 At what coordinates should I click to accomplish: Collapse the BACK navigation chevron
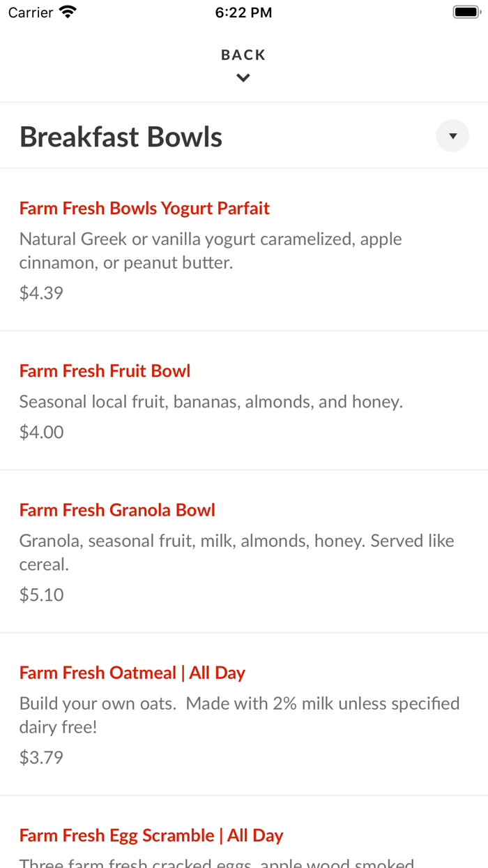pyautogui.click(x=243, y=77)
